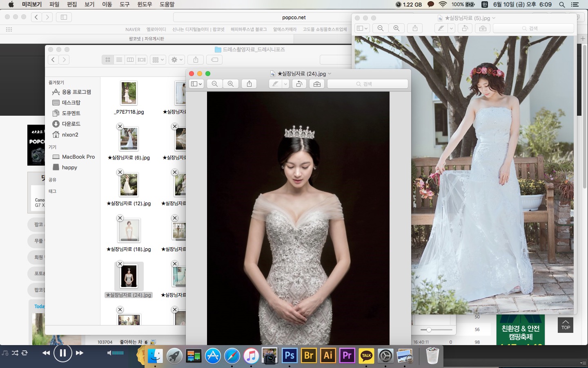The height and width of the screenshot is (368, 588).
Task: Click the Finder toolbar edit tags button
Action: coord(214,60)
